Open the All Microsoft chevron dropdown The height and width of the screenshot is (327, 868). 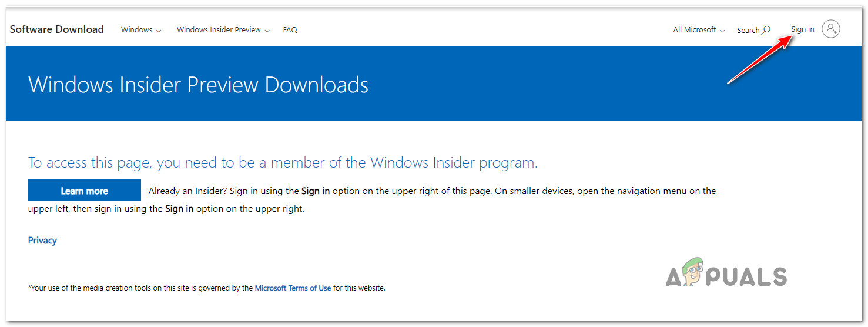tap(722, 31)
